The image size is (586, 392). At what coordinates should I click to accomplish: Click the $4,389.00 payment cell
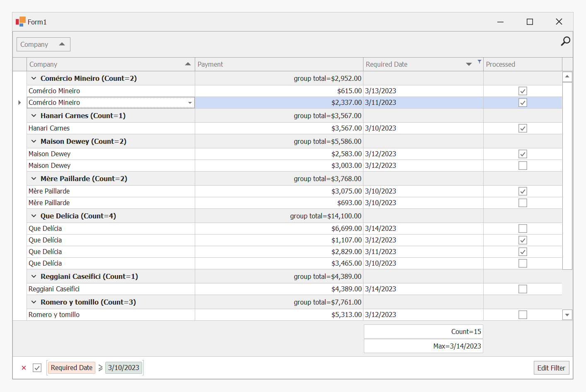point(279,289)
